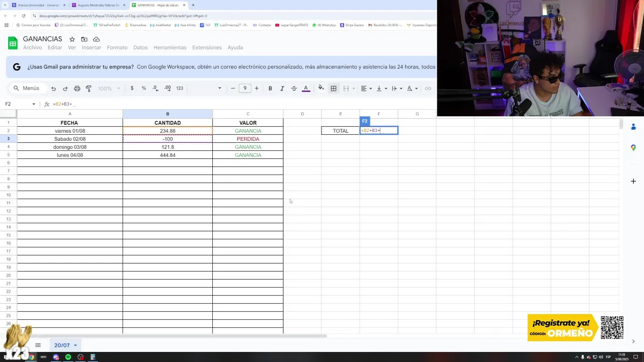Decrease font size with minus

click(232, 88)
